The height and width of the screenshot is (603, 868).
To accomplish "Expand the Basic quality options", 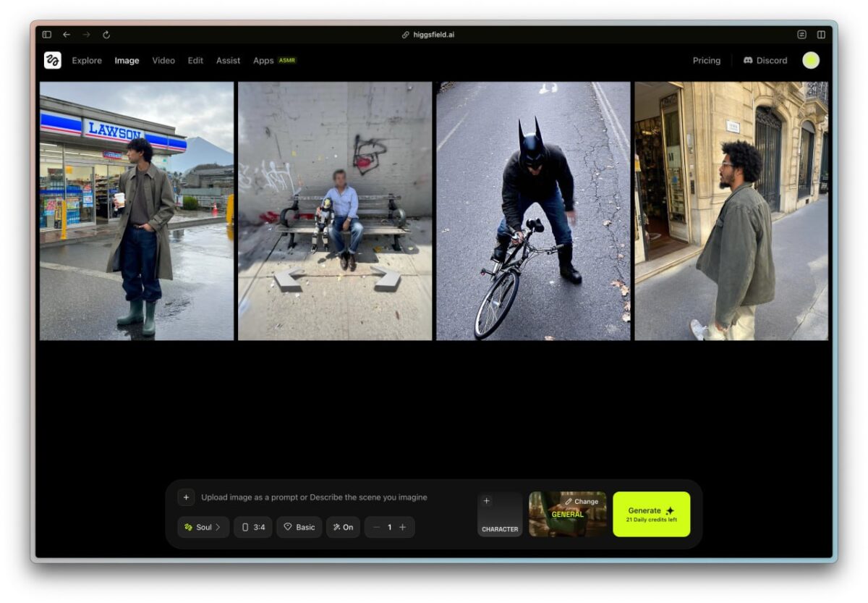I will (x=299, y=527).
